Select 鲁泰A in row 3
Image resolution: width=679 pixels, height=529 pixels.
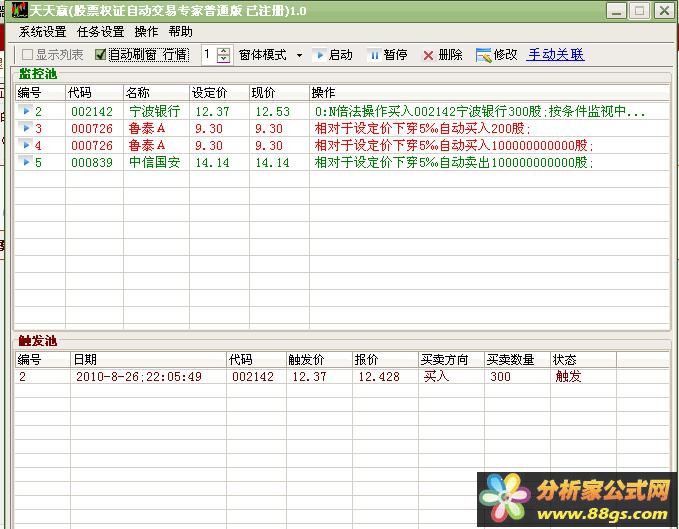click(147, 128)
